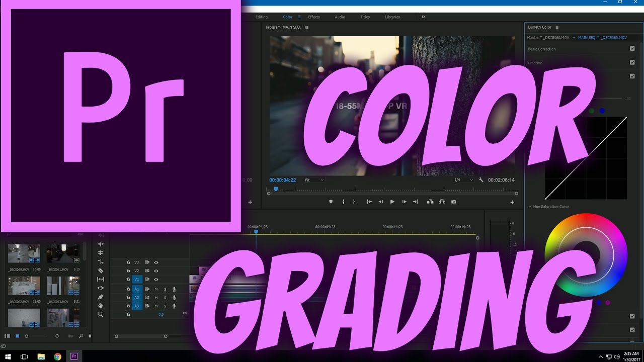The width and height of the screenshot is (644, 362).
Task: Open project panel Find magnifier
Action: pyautogui.click(x=82, y=336)
